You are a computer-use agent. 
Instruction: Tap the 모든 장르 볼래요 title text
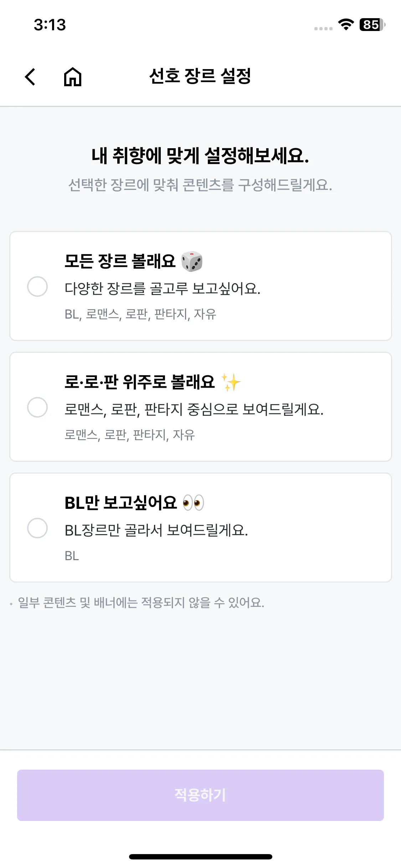pos(120,261)
